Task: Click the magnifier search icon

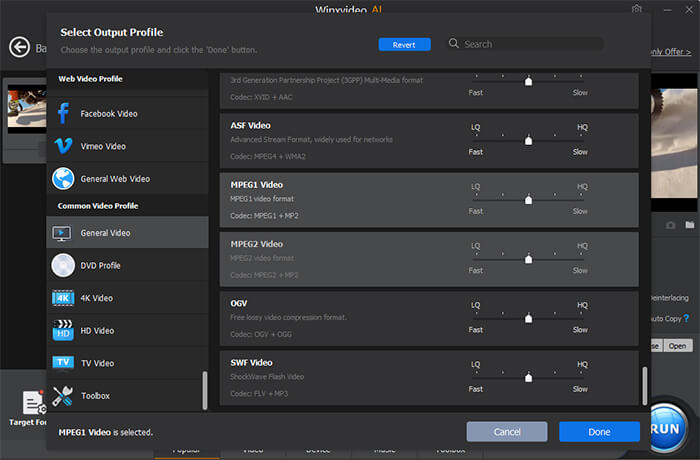Action: [x=454, y=43]
